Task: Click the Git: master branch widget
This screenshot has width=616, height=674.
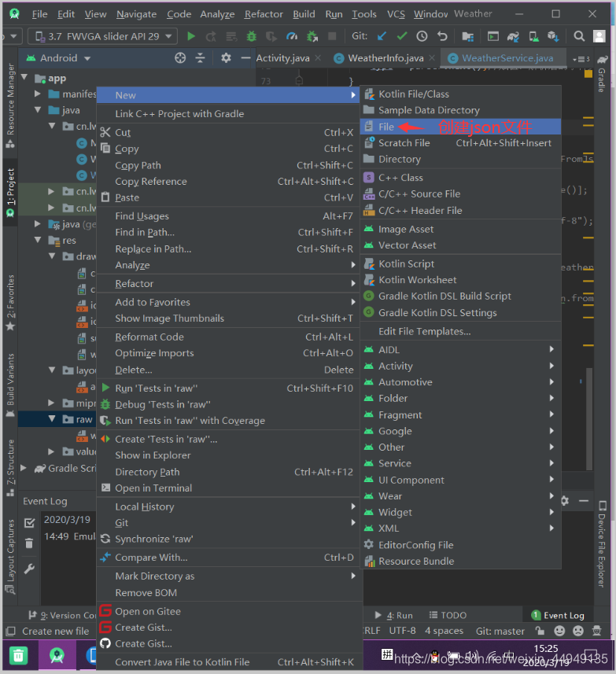Action: click(x=500, y=631)
